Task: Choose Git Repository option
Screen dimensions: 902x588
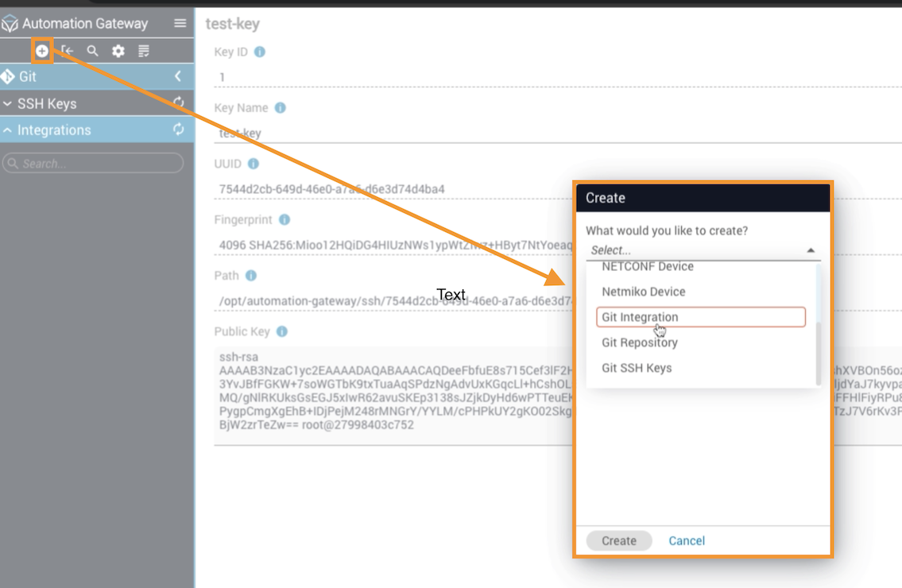Action: click(x=701, y=342)
